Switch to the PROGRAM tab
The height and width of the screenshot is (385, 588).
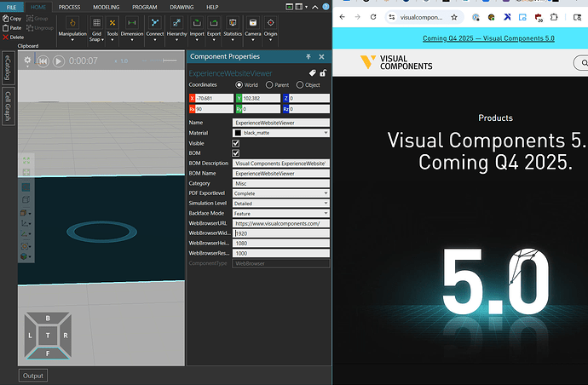[x=144, y=7]
